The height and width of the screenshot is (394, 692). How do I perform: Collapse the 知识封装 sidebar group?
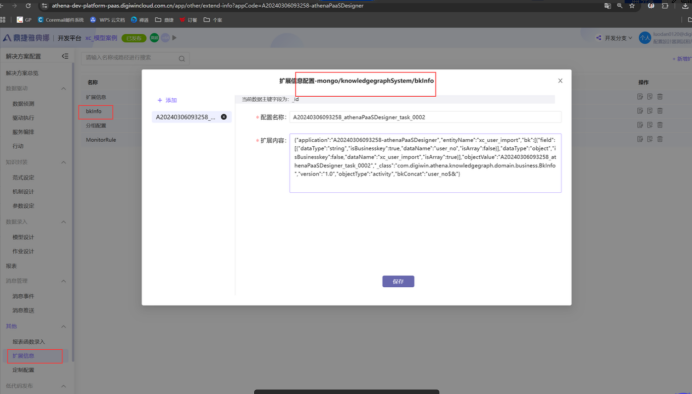tap(64, 162)
